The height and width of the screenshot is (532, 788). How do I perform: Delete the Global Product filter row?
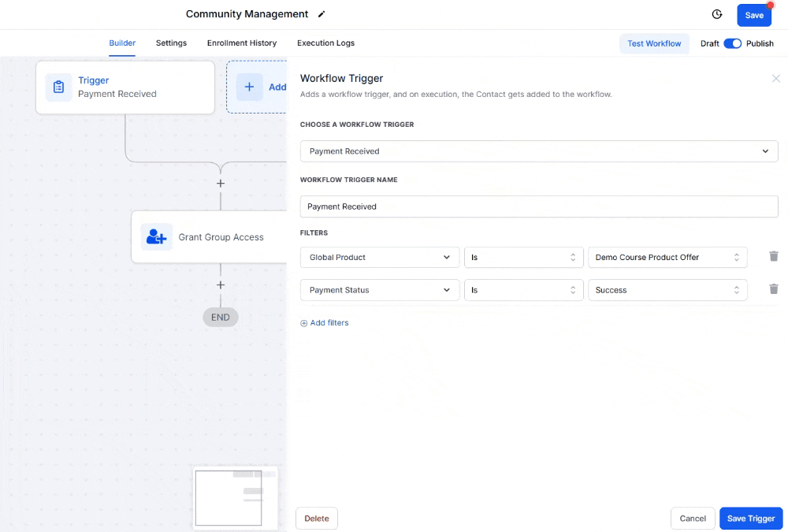774,256
